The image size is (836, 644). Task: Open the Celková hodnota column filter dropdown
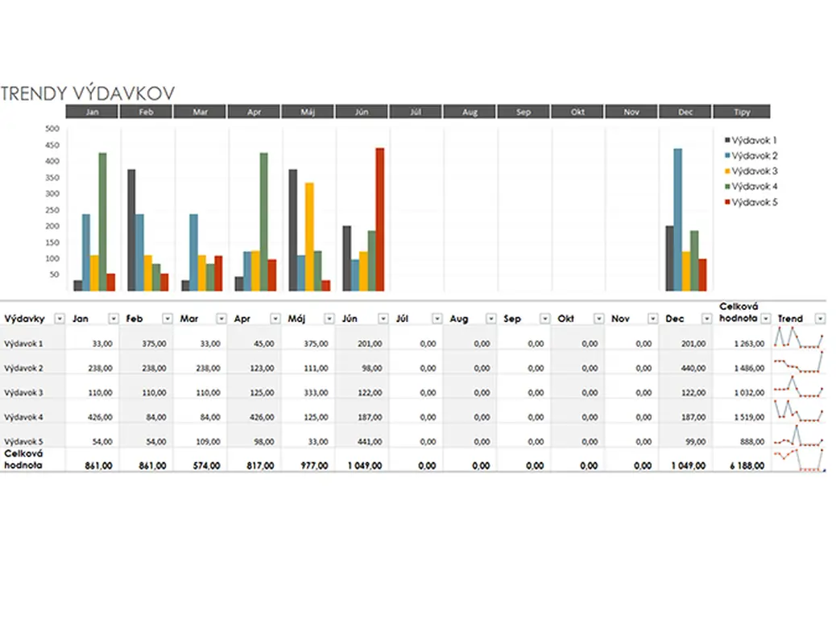coord(765,319)
